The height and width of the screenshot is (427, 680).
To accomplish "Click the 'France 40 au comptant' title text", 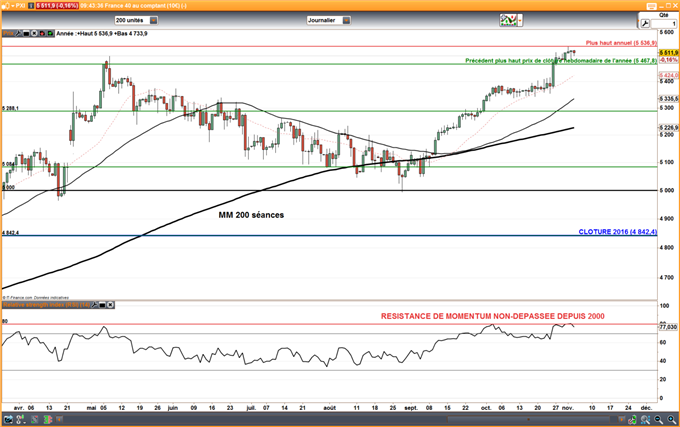I will 135,6.
